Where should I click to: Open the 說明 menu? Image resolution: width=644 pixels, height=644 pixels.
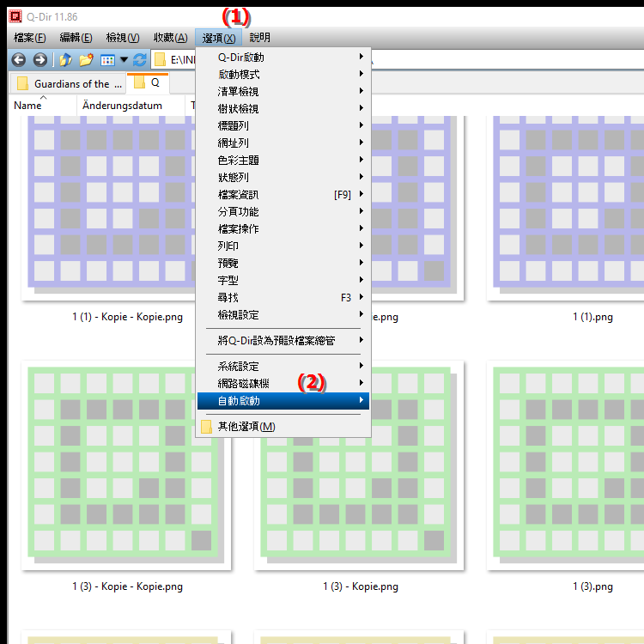(260, 38)
